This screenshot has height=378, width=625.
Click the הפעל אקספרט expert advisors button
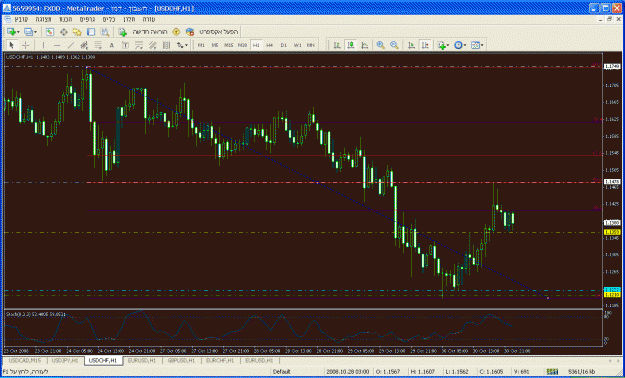212,32
